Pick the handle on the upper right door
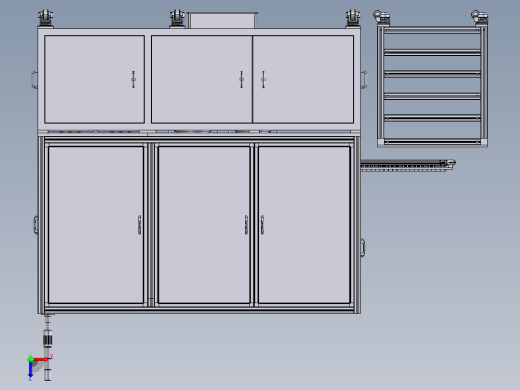Screen dimensions: 520x390 [263, 79]
